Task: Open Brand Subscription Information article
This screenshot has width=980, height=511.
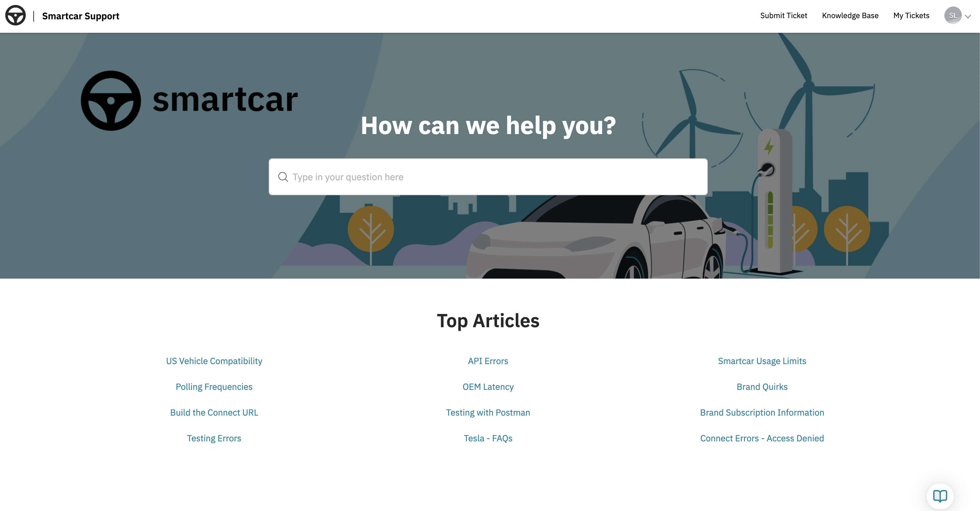Action: 762,412
